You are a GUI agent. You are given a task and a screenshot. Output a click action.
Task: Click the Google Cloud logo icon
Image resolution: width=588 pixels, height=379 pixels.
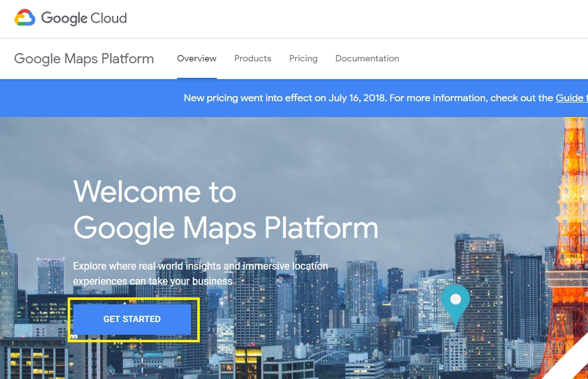coord(25,18)
